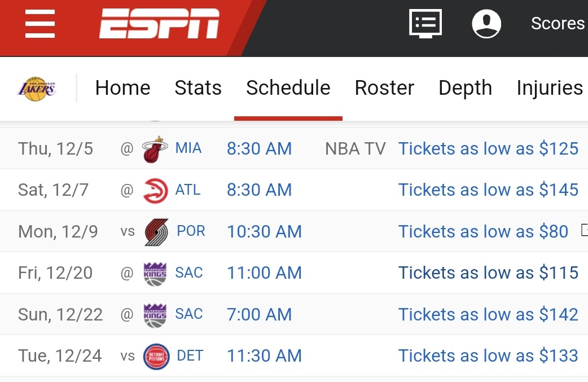Image resolution: width=588 pixels, height=382 pixels.
Task: Open the scoreboard ticker icon
Action: click(425, 23)
